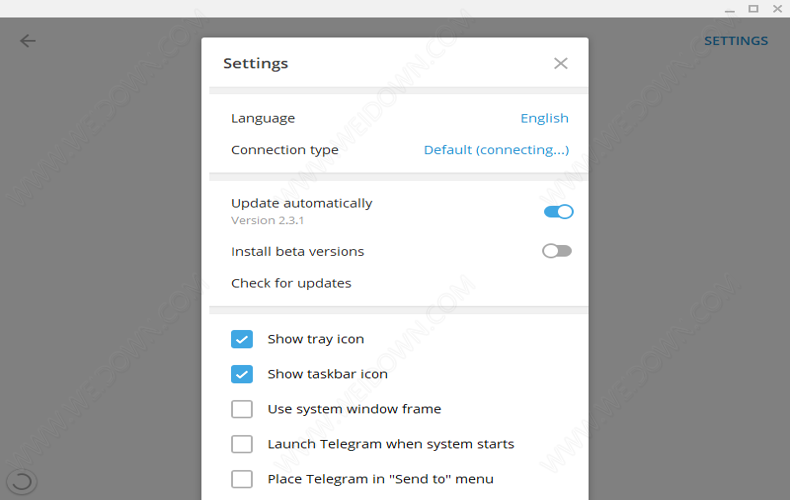Click the Settings dialog title
Viewport: 790px width, 500px height.
(x=255, y=64)
